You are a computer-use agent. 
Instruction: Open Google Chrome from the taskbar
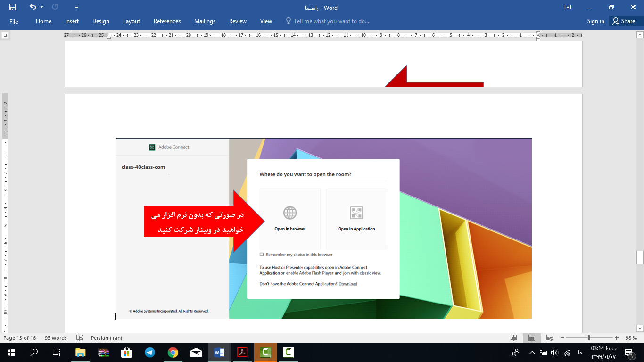[173, 353]
